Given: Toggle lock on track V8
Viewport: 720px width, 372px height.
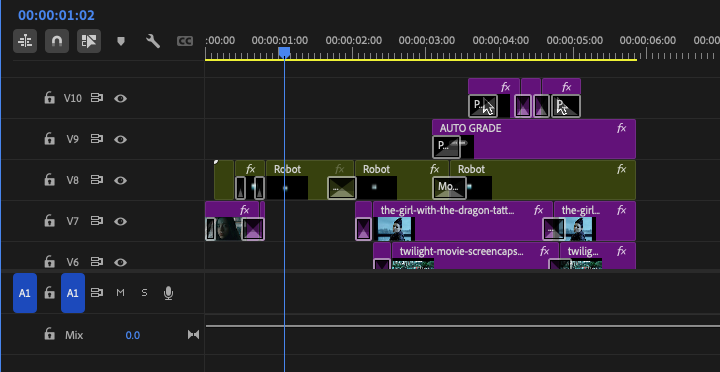Looking at the screenshot, I should point(49,180).
